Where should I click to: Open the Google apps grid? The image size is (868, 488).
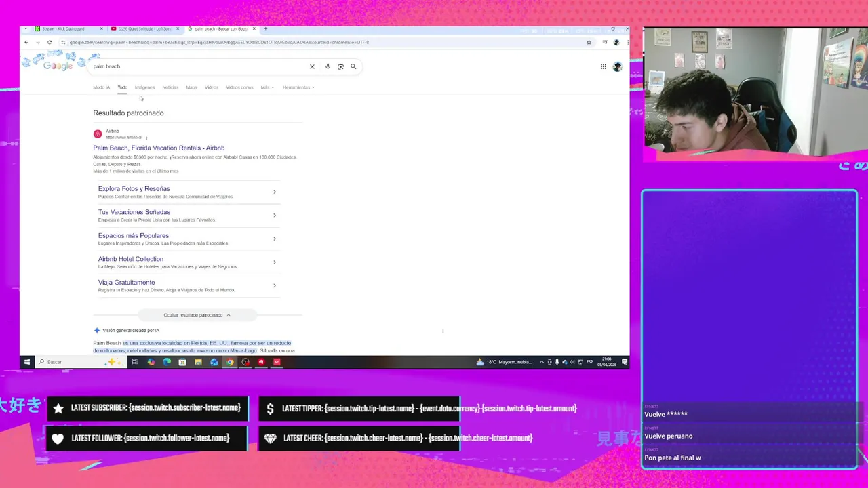[x=603, y=66]
